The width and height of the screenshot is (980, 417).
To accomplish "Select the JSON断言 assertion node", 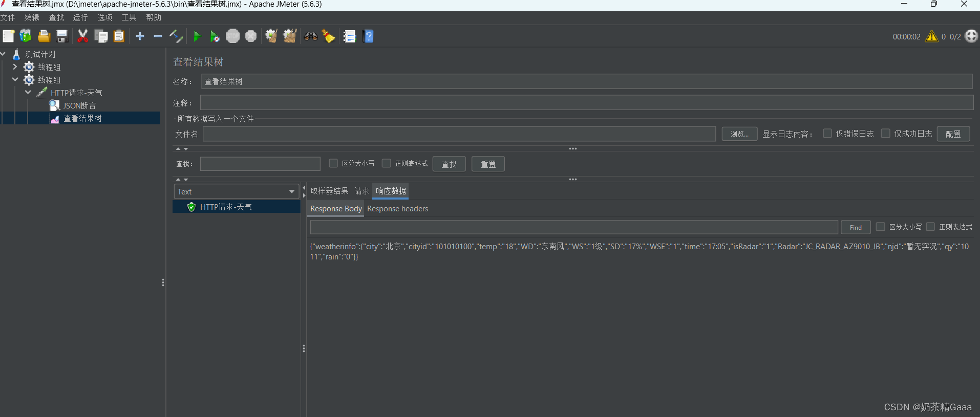I will click(79, 105).
